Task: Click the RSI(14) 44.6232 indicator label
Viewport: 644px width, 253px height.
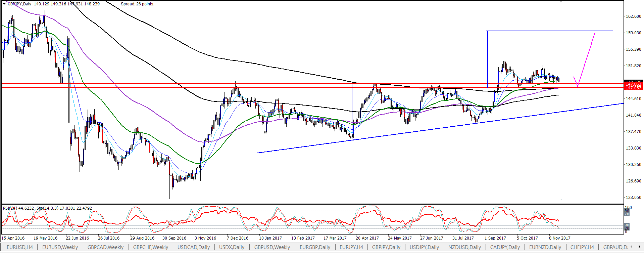Action: coord(18,208)
